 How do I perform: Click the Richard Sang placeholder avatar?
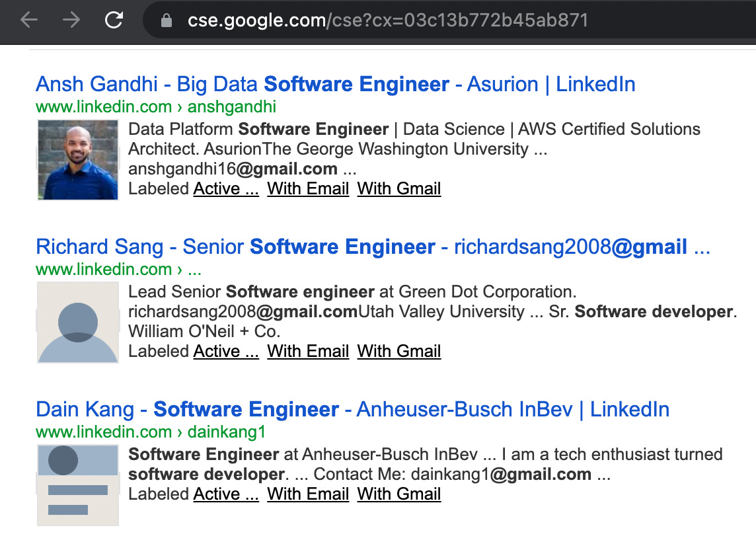[x=77, y=322]
